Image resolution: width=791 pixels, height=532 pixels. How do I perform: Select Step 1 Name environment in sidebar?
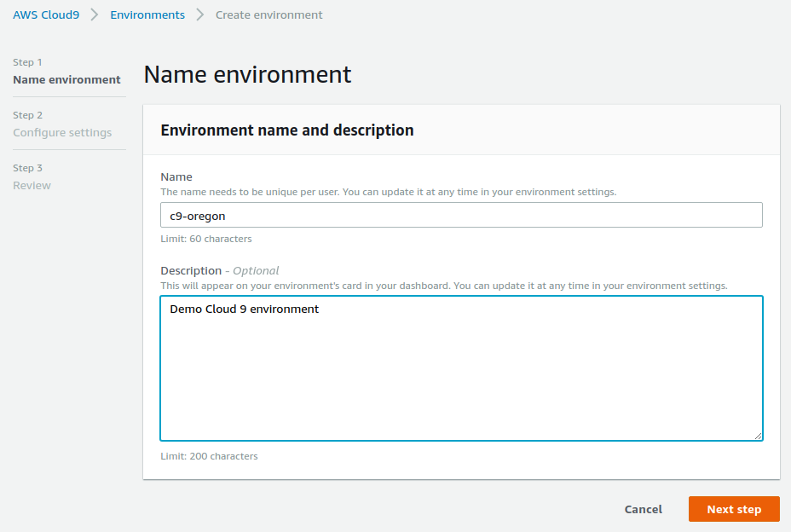tap(66, 71)
